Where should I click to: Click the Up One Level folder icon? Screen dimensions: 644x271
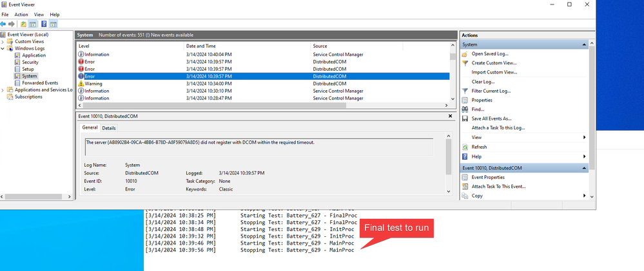(x=24, y=24)
